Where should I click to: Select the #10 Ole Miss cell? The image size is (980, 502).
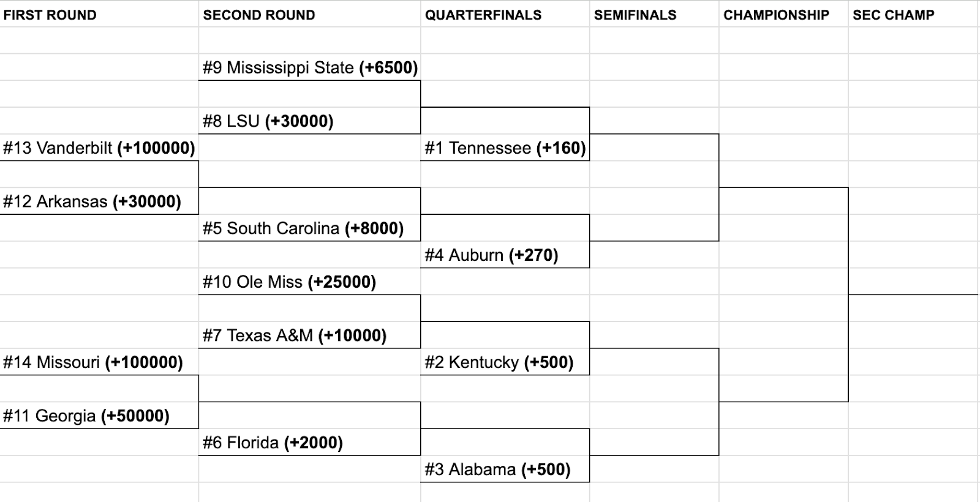[x=310, y=282]
